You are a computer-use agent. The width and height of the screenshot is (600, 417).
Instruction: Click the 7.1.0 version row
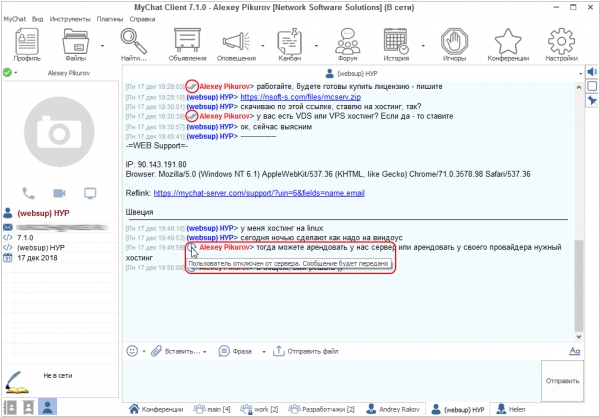point(60,238)
